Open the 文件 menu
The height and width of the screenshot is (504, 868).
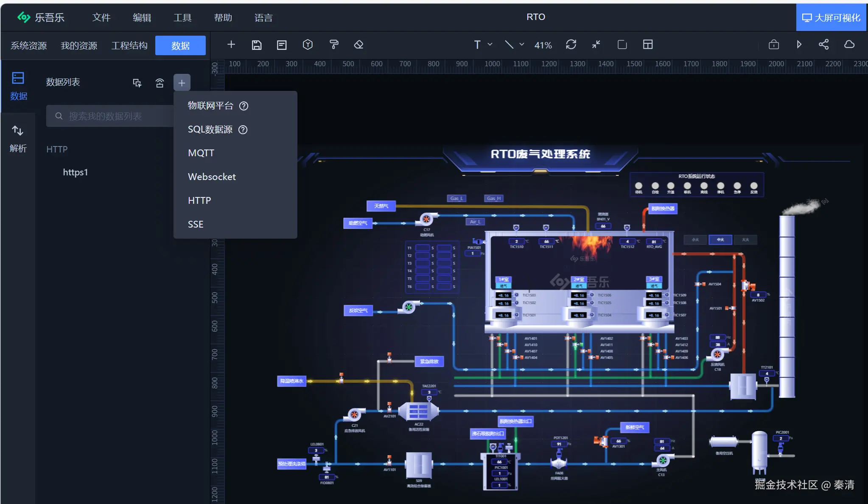pyautogui.click(x=101, y=17)
